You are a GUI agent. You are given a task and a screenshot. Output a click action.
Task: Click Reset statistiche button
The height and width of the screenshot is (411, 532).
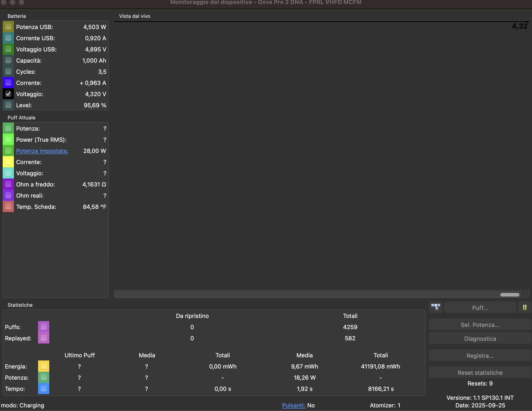tap(480, 373)
